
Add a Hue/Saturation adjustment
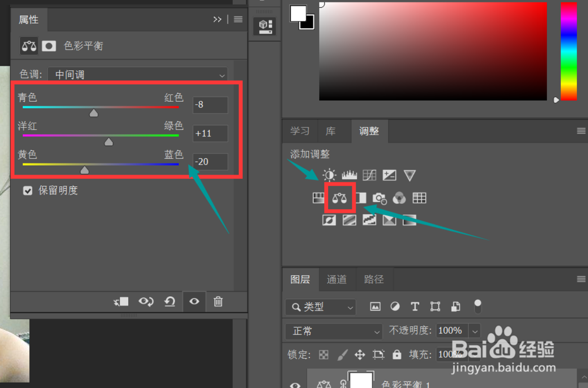(318, 198)
